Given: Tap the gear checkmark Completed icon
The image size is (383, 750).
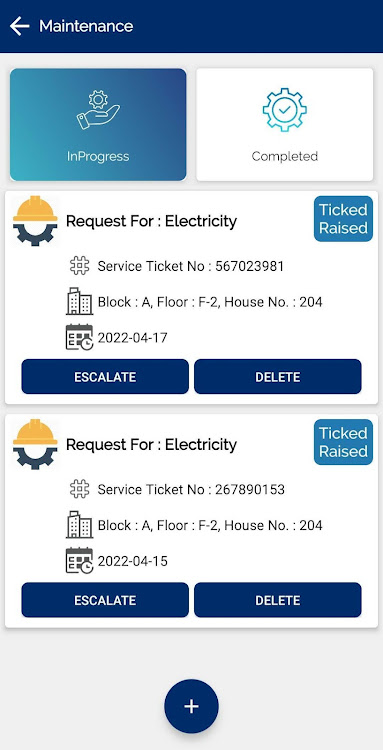Looking at the screenshot, I should [x=285, y=110].
